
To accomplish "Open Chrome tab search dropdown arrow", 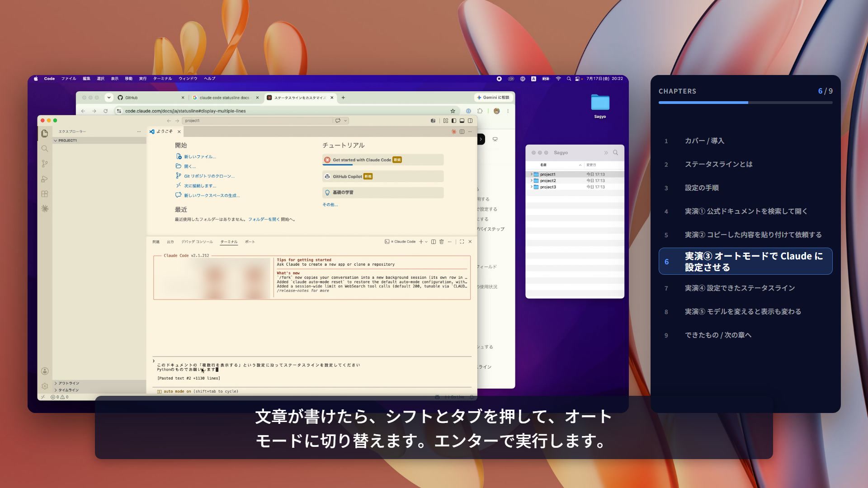I will tap(109, 98).
